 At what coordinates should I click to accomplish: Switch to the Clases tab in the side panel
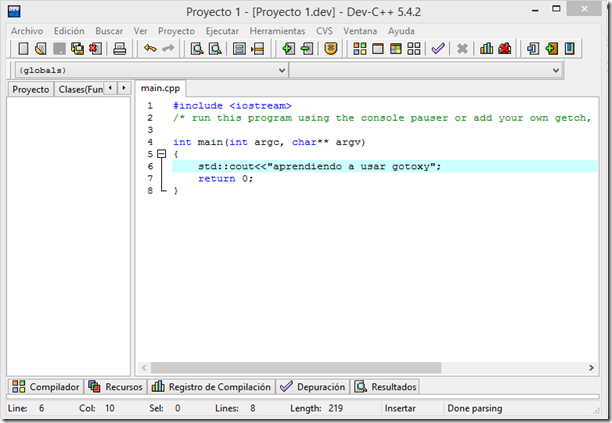pos(80,89)
